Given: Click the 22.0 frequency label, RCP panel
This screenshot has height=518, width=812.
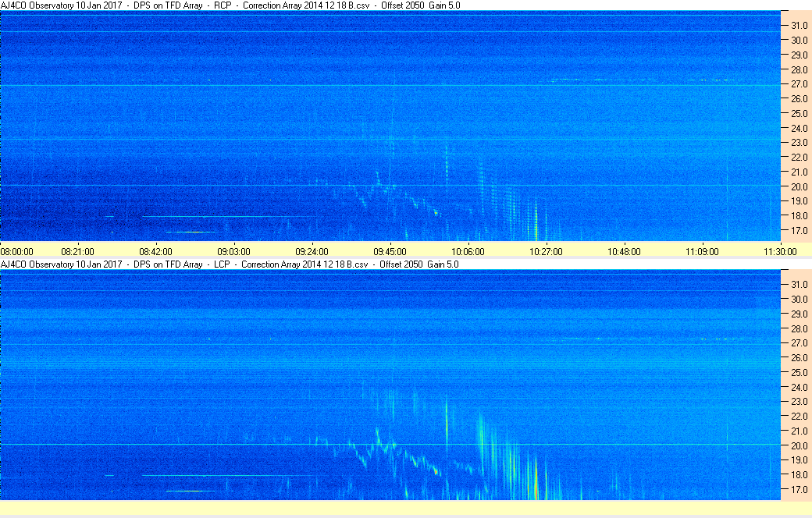Looking at the screenshot, I should click(x=799, y=158).
